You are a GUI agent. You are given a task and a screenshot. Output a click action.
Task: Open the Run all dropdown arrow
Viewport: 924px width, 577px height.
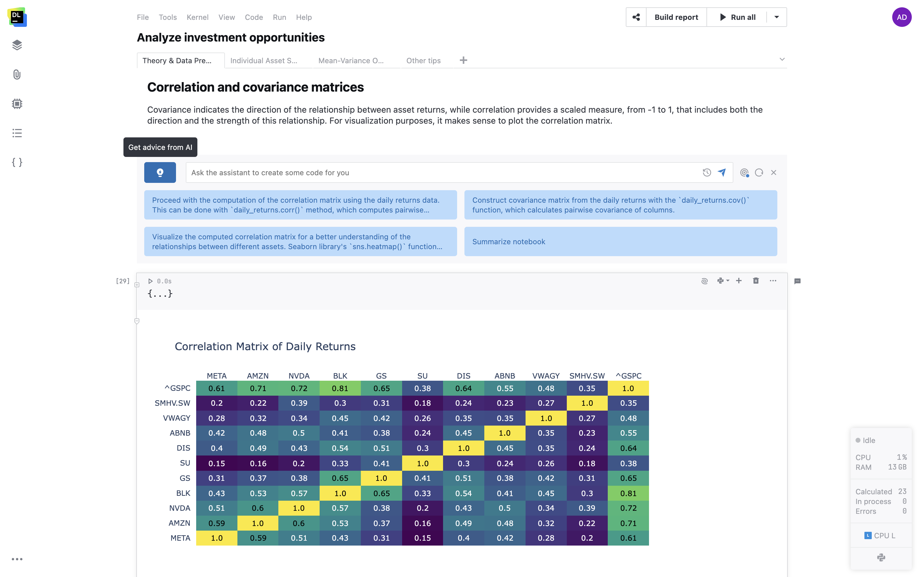[777, 17]
